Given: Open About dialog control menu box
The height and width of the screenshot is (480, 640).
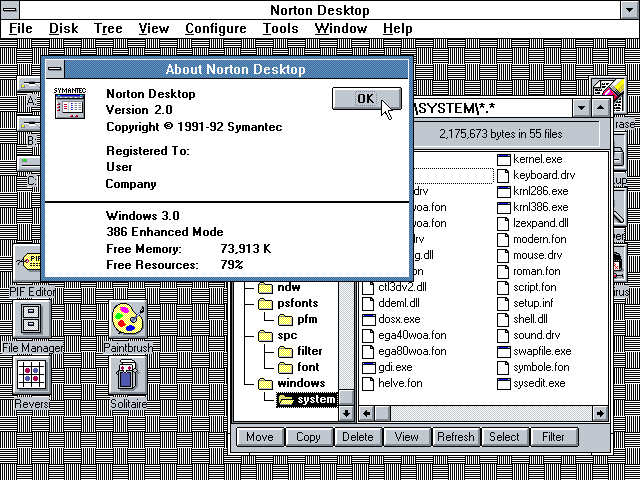Looking at the screenshot, I should [x=55, y=69].
